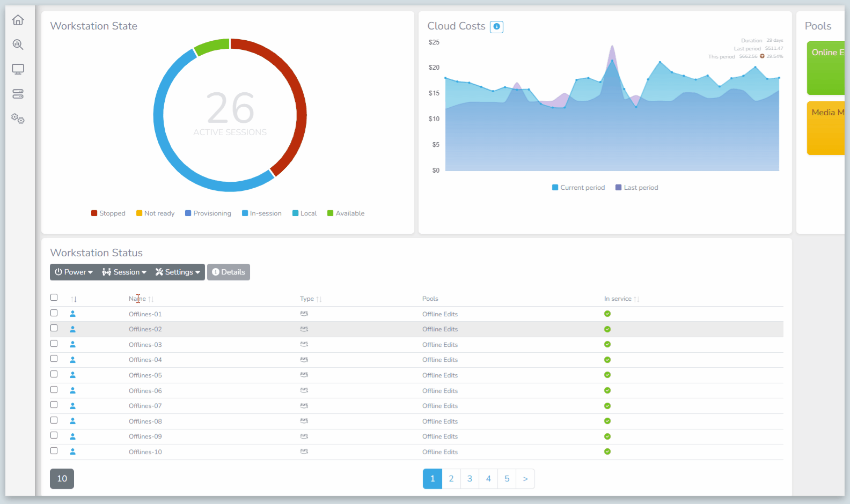850x504 pixels.
Task: Go to page 3 of workstations
Action: pyautogui.click(x=470, y=479)
